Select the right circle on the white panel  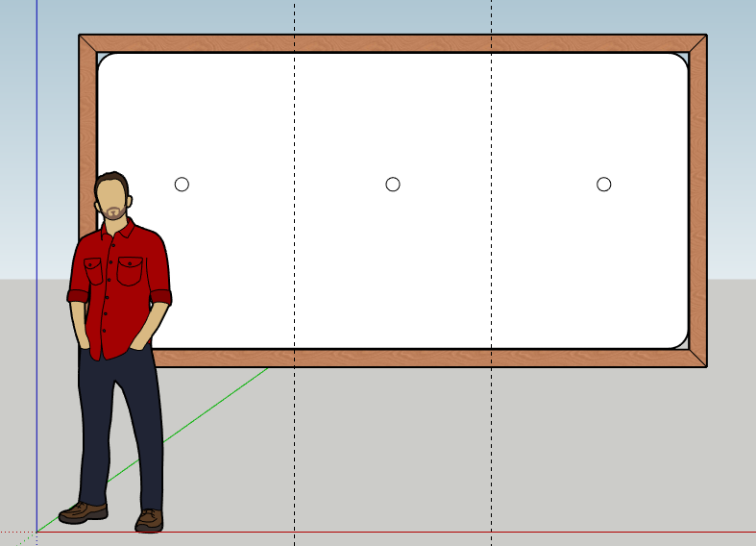pyautogui.click(x=603, y=185)
